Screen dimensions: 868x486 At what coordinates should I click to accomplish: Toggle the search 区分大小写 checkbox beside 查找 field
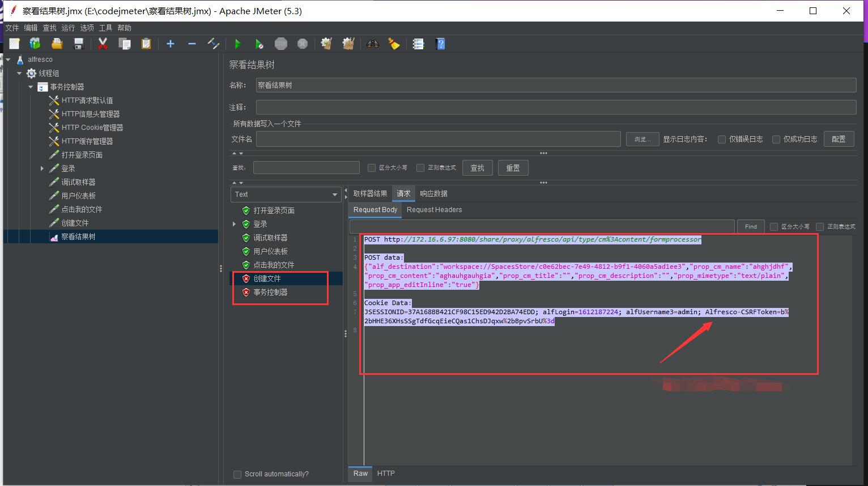[x=372, y=168]
